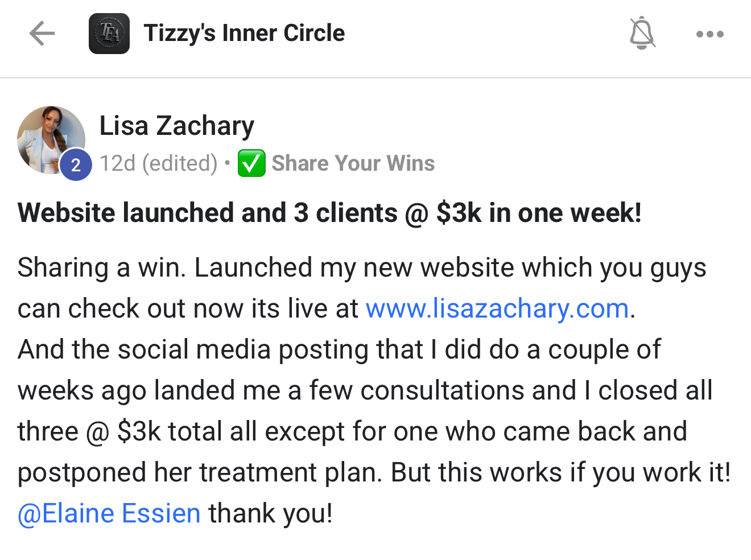This screenshot has height=560, width=751.
Task: Tap the back arrow in the header
Action: pyautogui.click(x=42, y=34)
